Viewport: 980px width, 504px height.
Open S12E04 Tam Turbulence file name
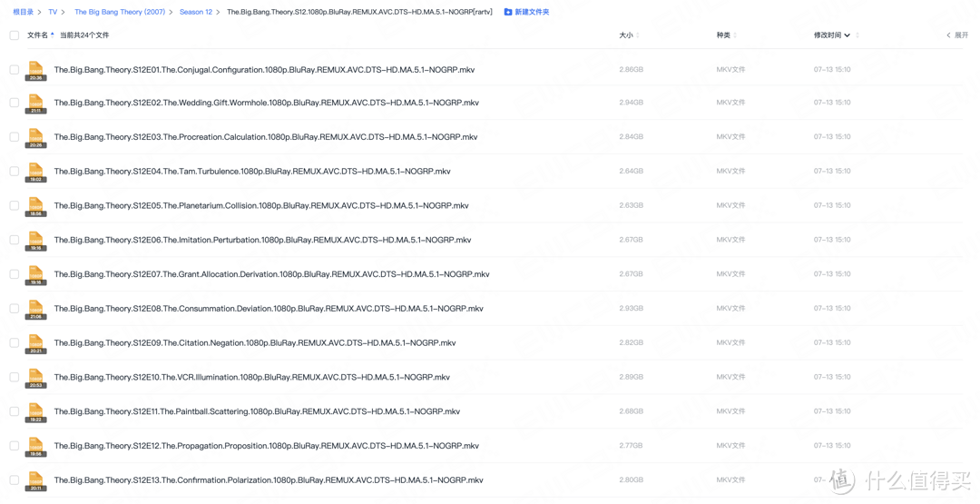coord(252,172)
